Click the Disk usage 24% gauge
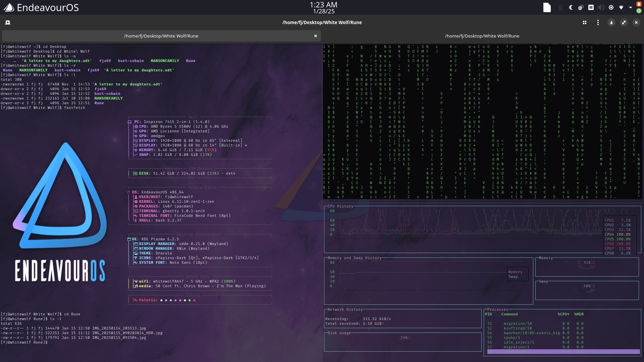Image resolution: width=644 pixels, height=362 pixels. [x=402, y=340]
